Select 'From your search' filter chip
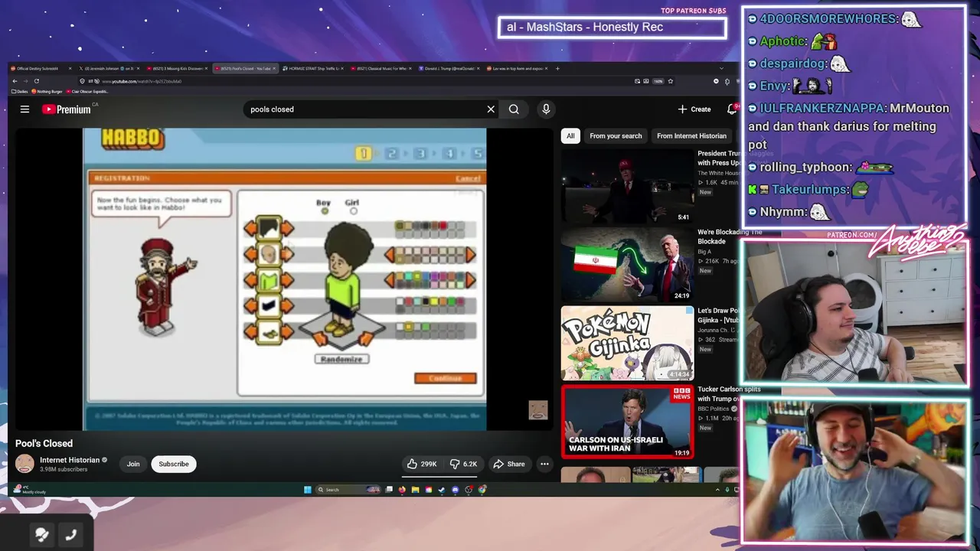The width and height of the screenshot is (980, 551). [616, 135]
